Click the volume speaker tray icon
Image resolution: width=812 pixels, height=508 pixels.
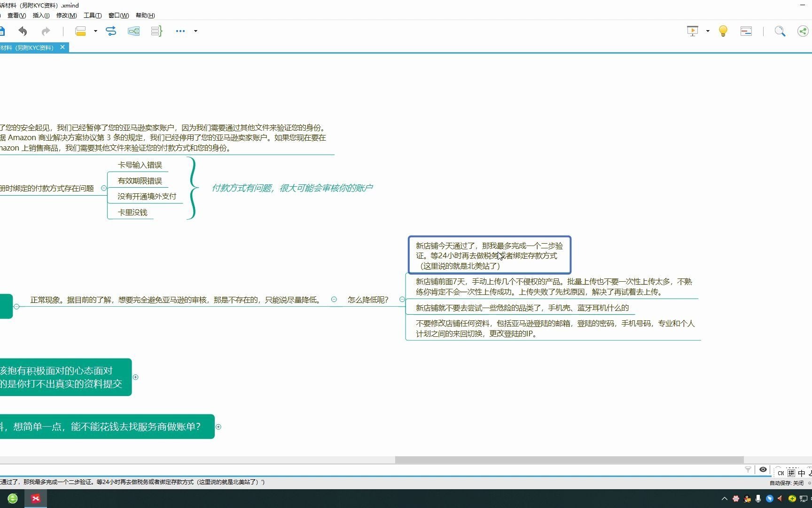pyautogui.click(x=781, y=499)
